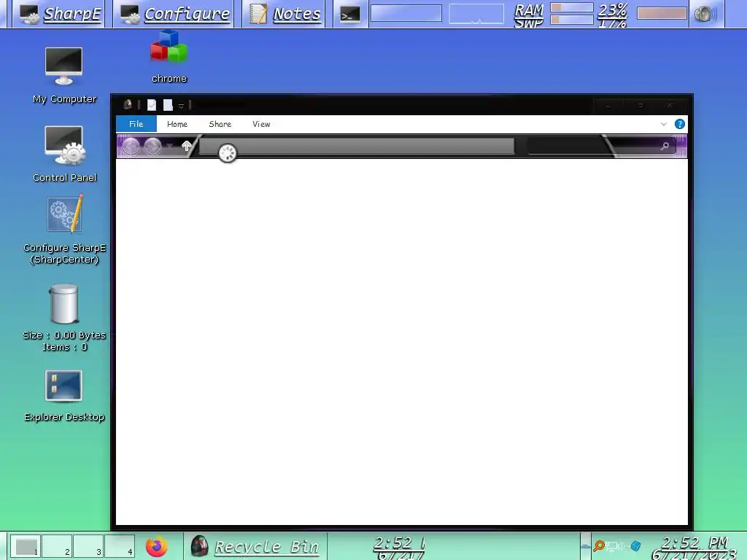Open Configure SharpE (SharpCenter) icon
Viewport: 747px width, 560px height.
click(x=64, y=230)
